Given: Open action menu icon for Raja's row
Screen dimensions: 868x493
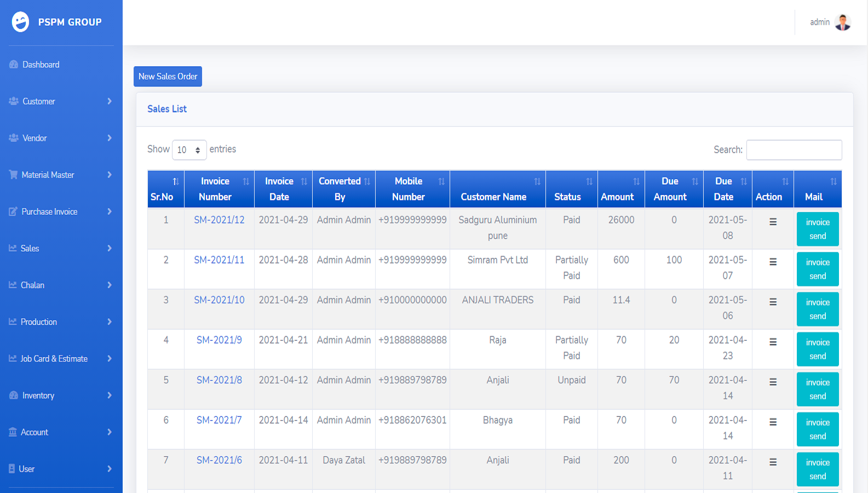Looking at the screenshot, I should click(773, 342).
